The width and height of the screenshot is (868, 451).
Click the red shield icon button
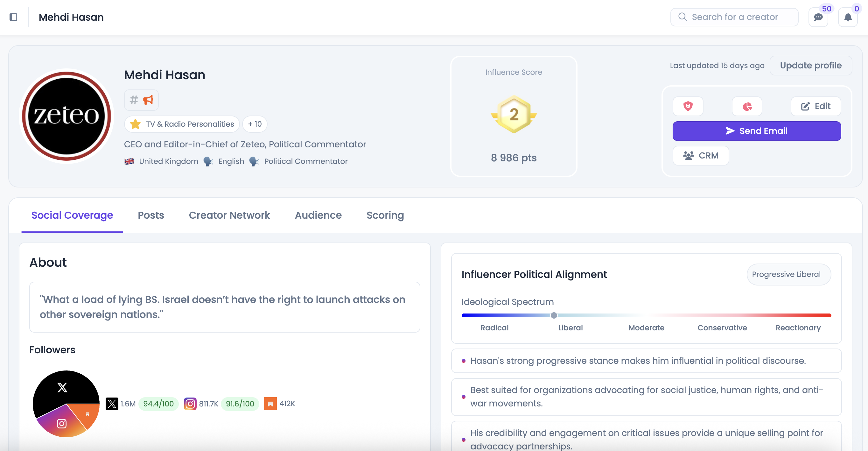pos(688,106)
